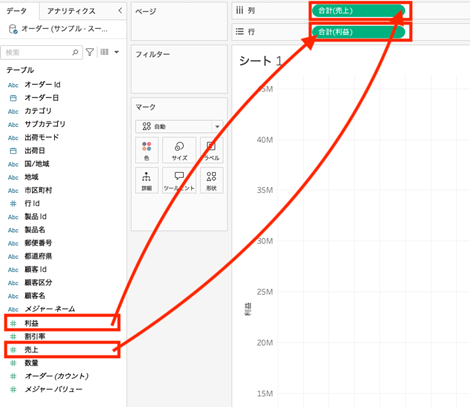Viewport: 470px width, 407px height.
Task: Click the field search input box
Action: 42,52
